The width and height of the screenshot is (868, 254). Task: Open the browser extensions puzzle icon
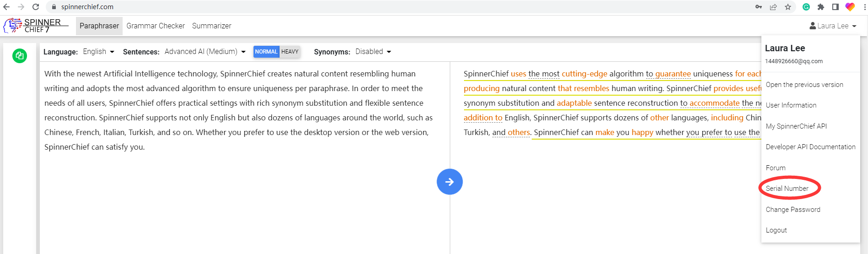click(821, 7)
